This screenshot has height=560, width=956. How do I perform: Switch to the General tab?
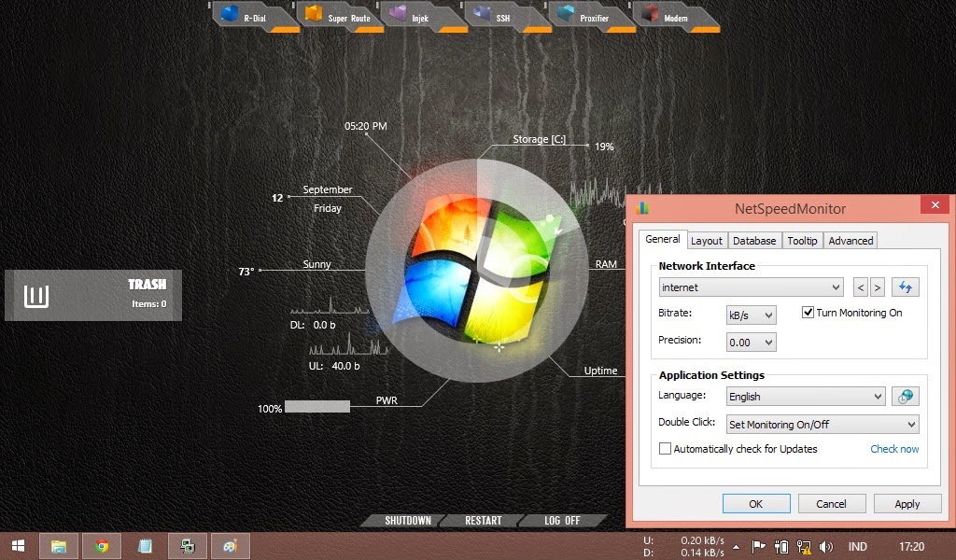point(663,239)
